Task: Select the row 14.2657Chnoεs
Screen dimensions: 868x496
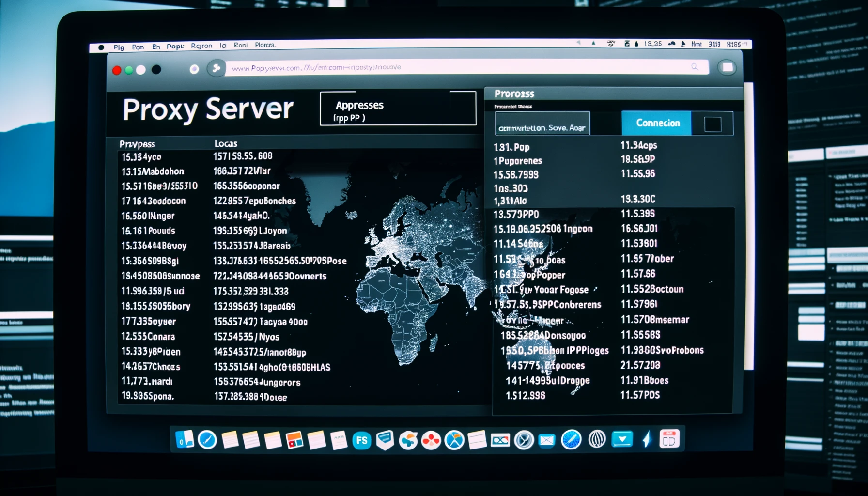Action: tap(151, 367)
